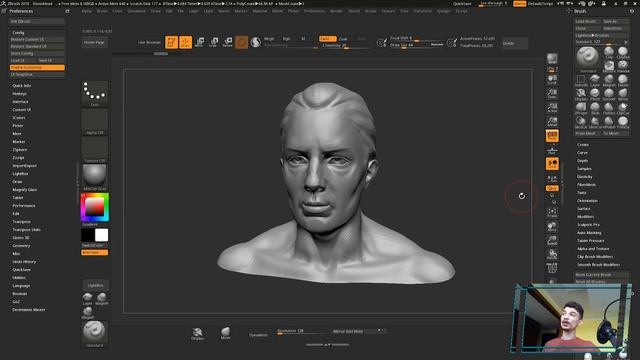Image resolution: width=640 pixels, height=360 pixels.
Task: Select the Move brush icon at canvas bottom
Action: coord(225,333)
